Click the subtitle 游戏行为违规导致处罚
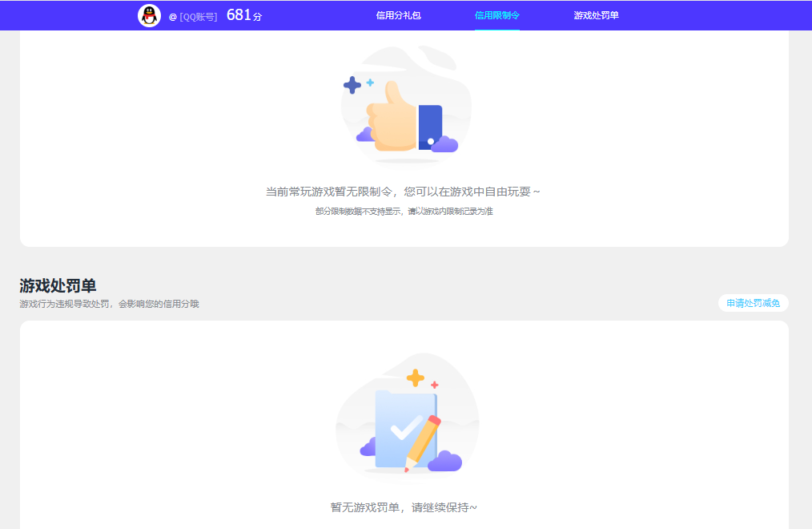 tap(109, 303)
